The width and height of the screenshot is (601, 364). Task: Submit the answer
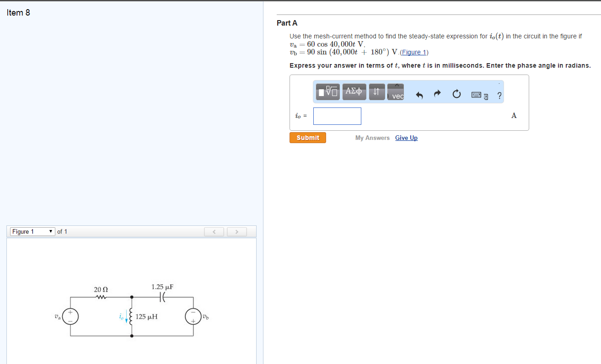pyautogui.click(x=308, y=138)
